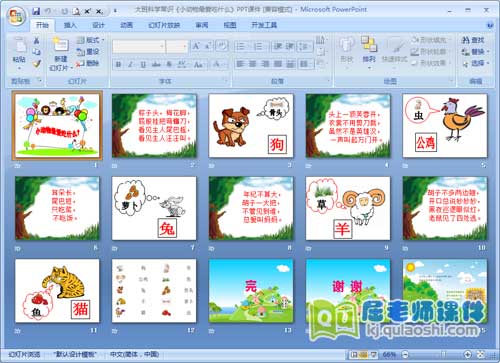Open the Replace 替换 command
500x363 pixels.
(475, 52)
